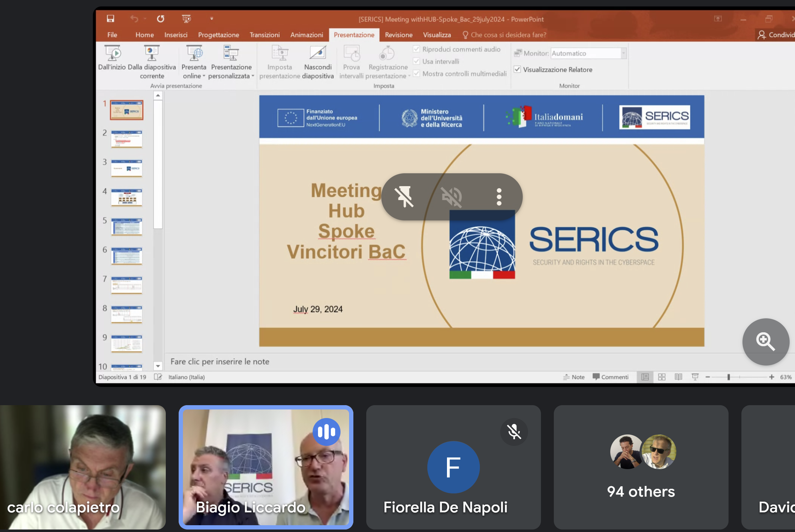Select slide 7 thumbnail

click(x=126, y=285)
